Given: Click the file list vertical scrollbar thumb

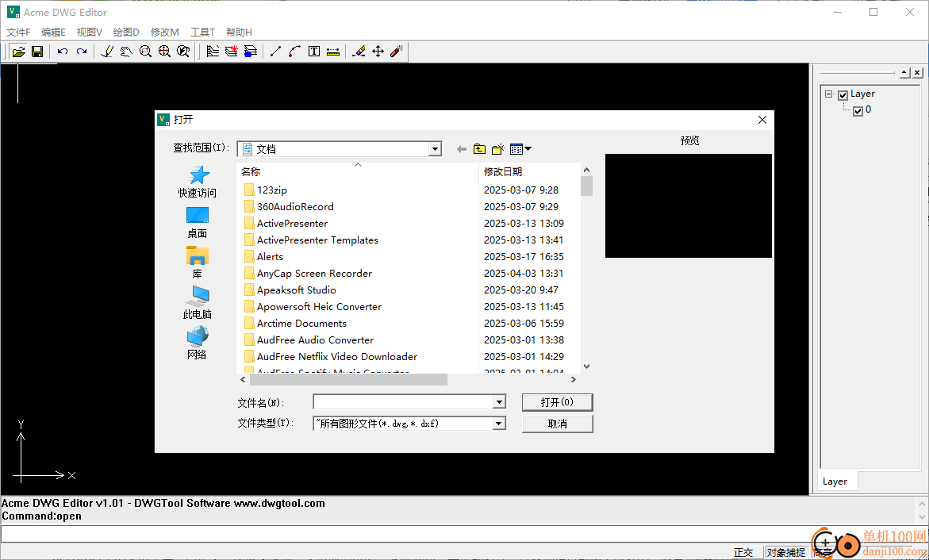Looking at the screenshot, I should [x=586, y=186].
